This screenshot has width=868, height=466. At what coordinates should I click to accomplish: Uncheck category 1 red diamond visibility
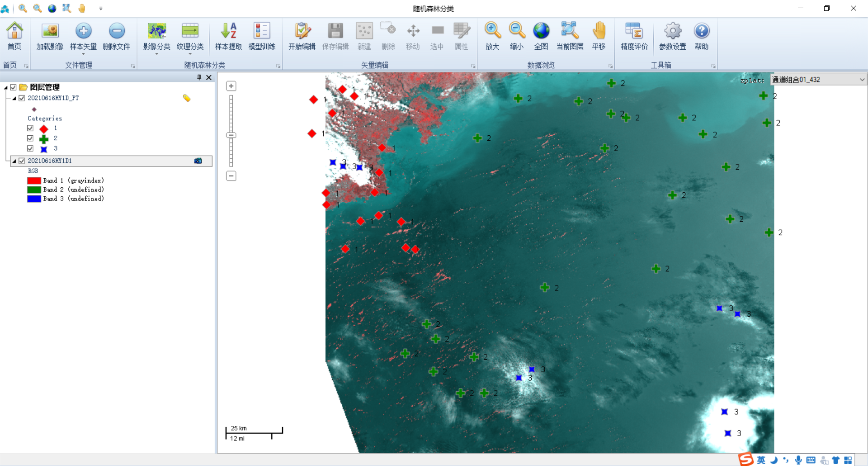coord(30,128)
